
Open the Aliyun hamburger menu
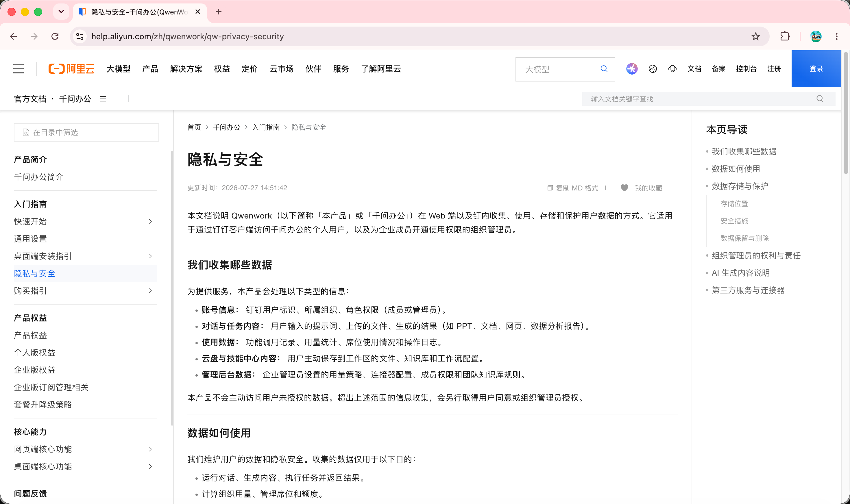click(x=19, y=69)
